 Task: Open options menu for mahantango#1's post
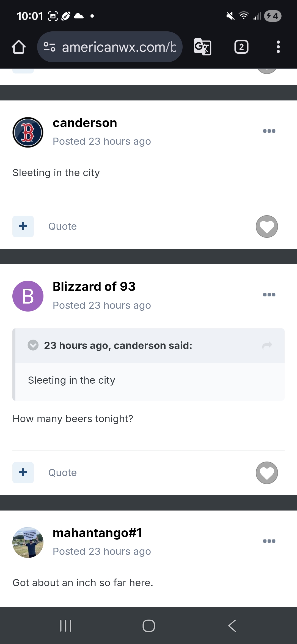pos(269,541)
